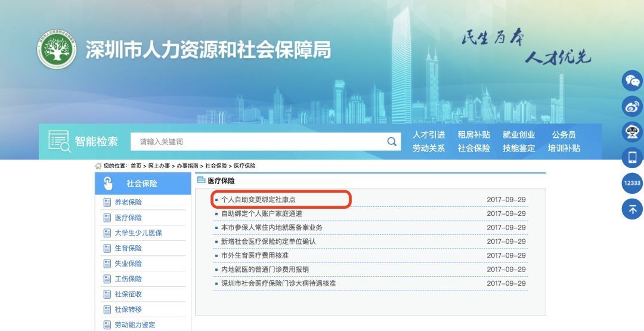Open the mobile version phone icon
The image size is (644, 331).
pyautogui.click(x=632, y=157)
